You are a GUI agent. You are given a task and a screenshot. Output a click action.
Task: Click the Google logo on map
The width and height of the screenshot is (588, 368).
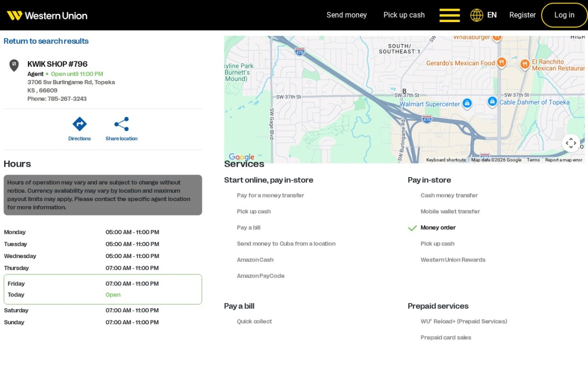click(242, 157)
